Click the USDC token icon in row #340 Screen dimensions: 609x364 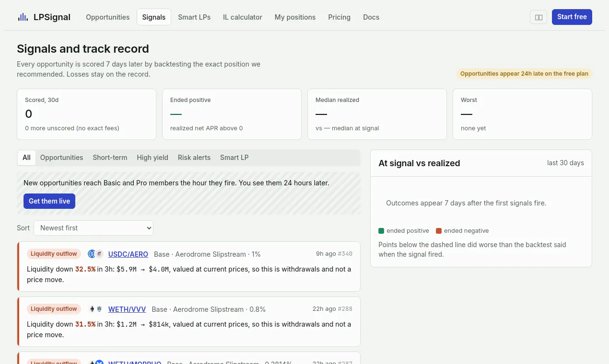(x=92, y=254)
